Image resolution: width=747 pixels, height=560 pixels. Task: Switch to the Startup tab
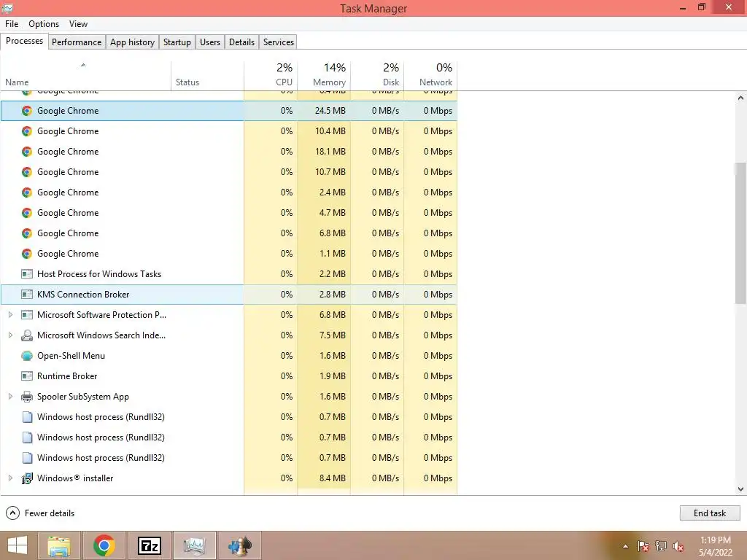[x=177, y=42]
